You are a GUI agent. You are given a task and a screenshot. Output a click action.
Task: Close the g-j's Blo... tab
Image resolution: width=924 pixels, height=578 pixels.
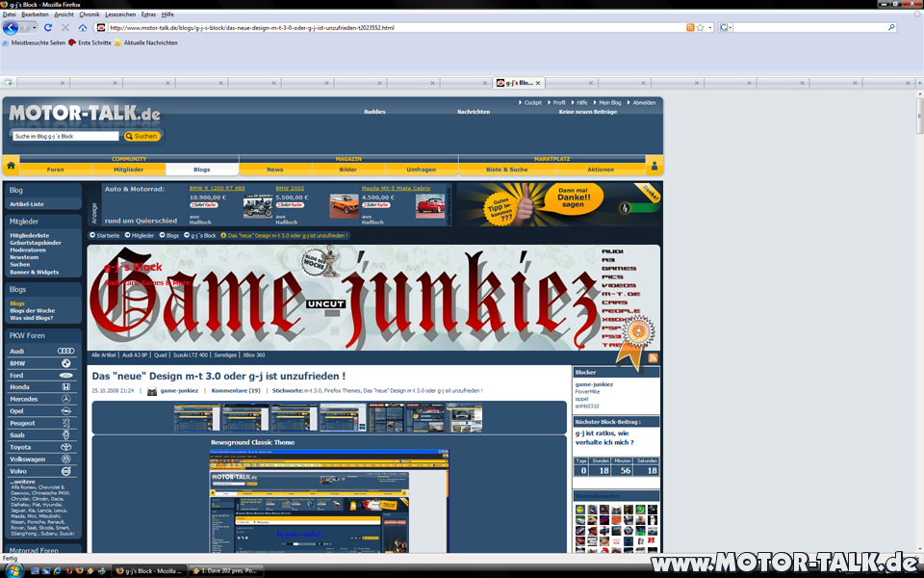click(538, 83)
